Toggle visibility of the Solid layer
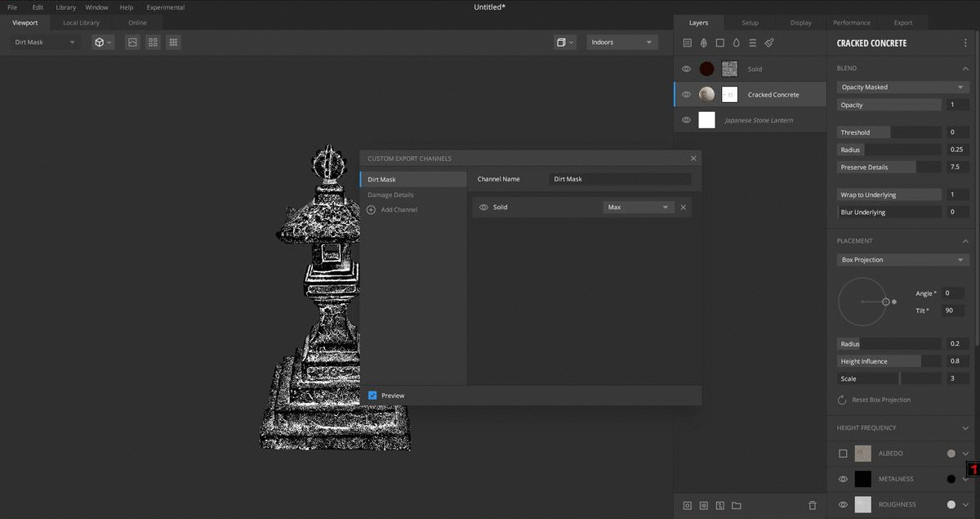 (686, 69)
